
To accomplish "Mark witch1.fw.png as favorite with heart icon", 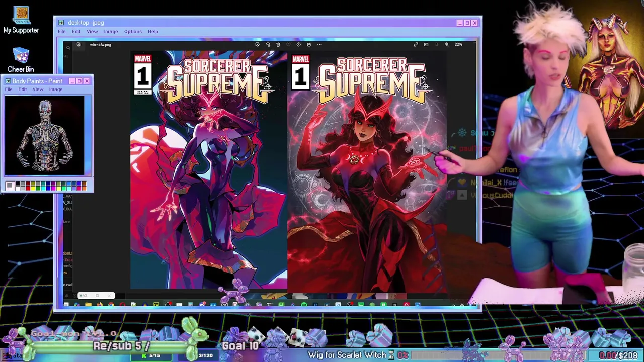I will point(288,44).
